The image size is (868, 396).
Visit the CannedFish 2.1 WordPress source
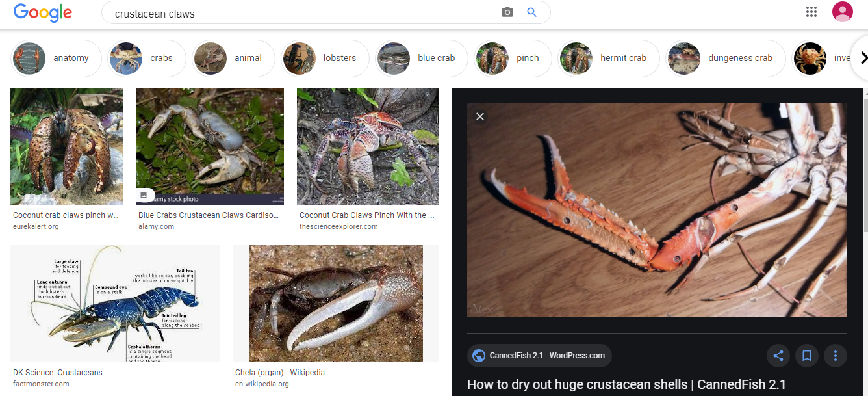coord(539,356)
